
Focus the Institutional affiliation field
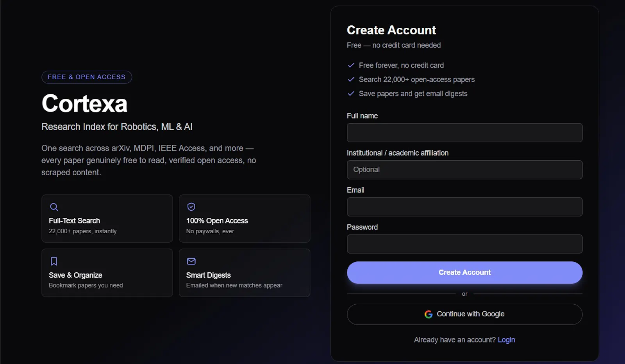(464, 170)
